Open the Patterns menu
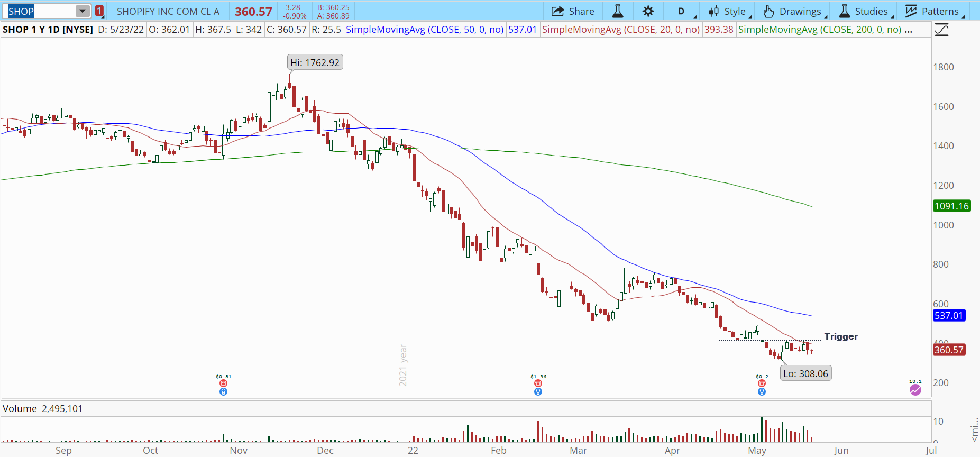Viewport: 980px width, 457px height. 935,11
